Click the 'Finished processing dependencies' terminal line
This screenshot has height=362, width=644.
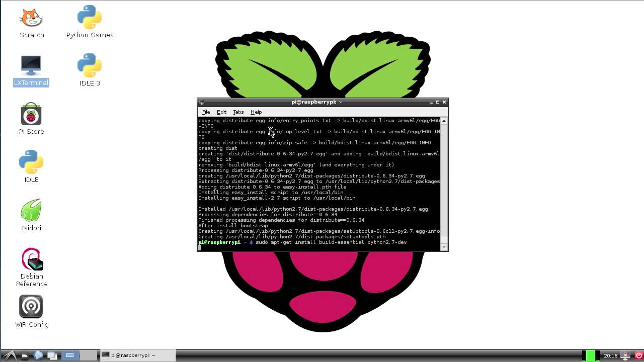281,220
